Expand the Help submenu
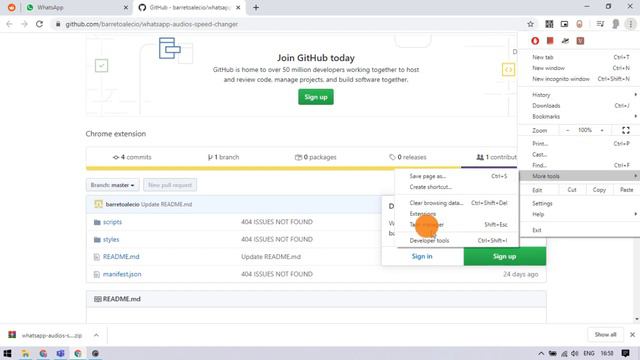640x360 pixels. (580, 214)
